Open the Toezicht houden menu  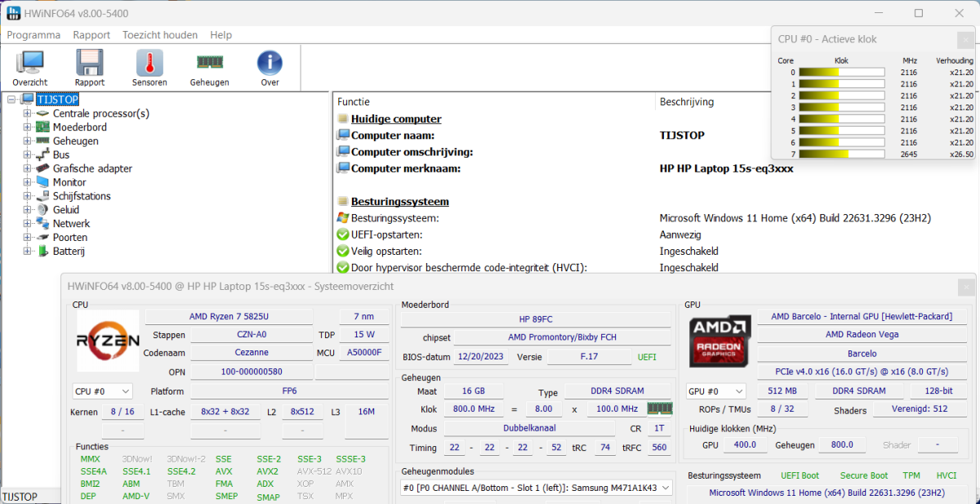(x=160, y=35)
